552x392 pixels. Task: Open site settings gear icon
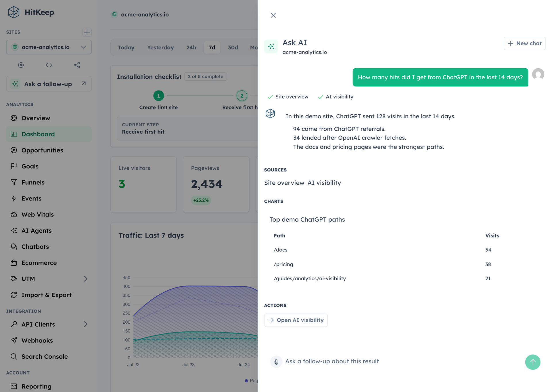click(x=21, y=65)
